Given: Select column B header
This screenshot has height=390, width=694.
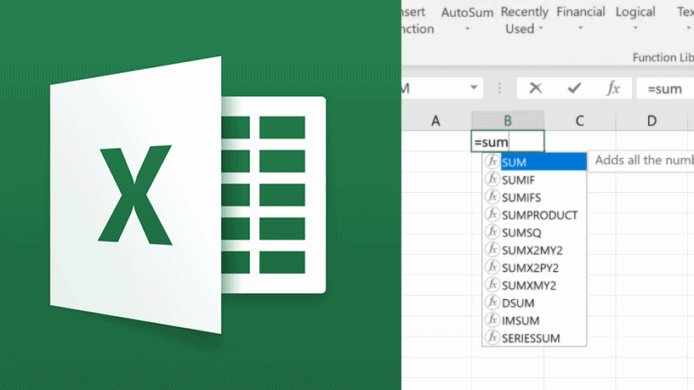Looking at the screenshot, I should coord(508,120).
